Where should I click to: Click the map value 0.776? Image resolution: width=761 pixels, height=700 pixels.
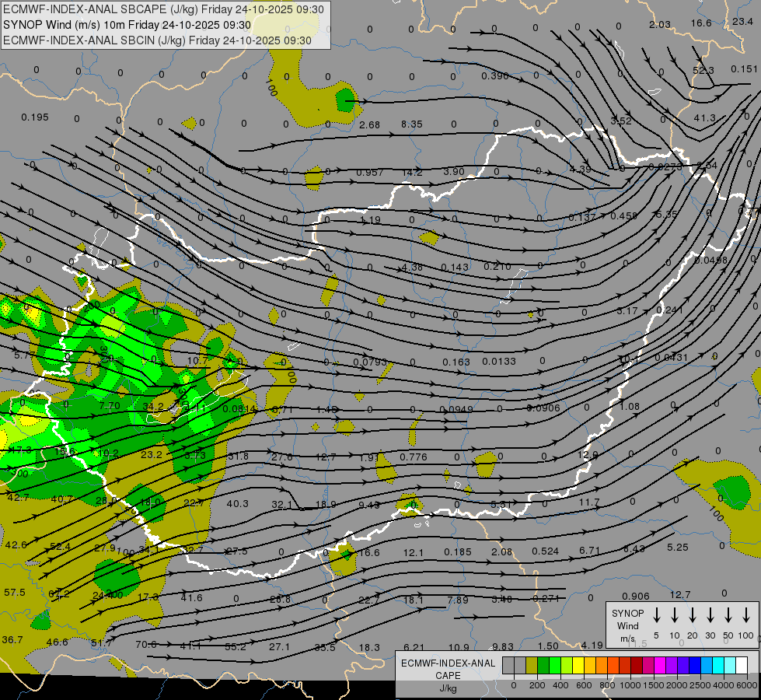coord(414,457)
